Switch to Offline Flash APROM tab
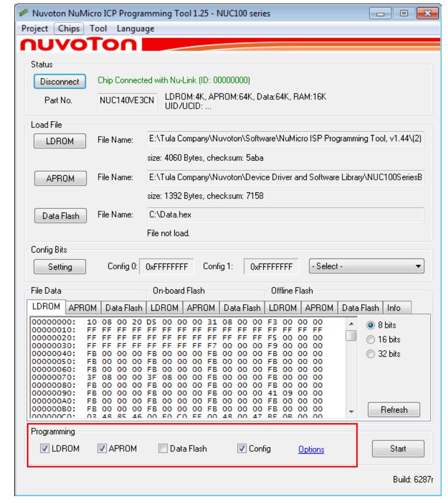Image resolution: width=448 pixels, height=503 pixels. [x=319, y=308]
